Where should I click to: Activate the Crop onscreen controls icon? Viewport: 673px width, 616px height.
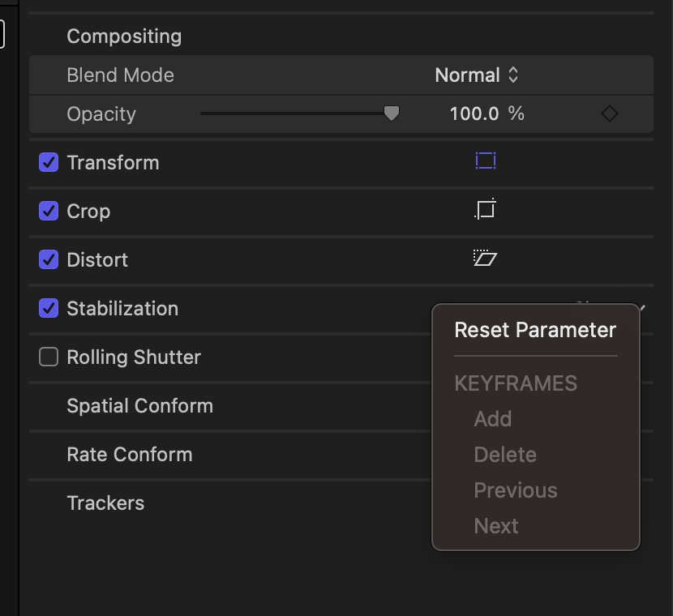click(485, 210)
